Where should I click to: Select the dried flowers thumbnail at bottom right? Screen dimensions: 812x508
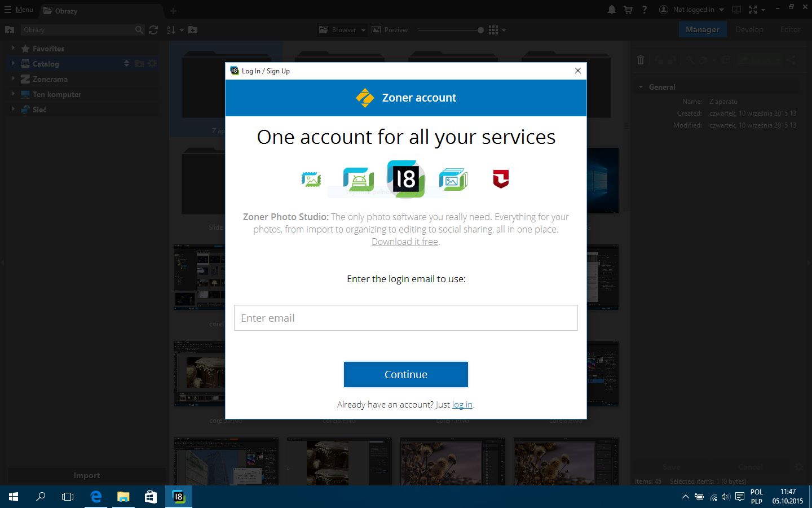point(566,462)
